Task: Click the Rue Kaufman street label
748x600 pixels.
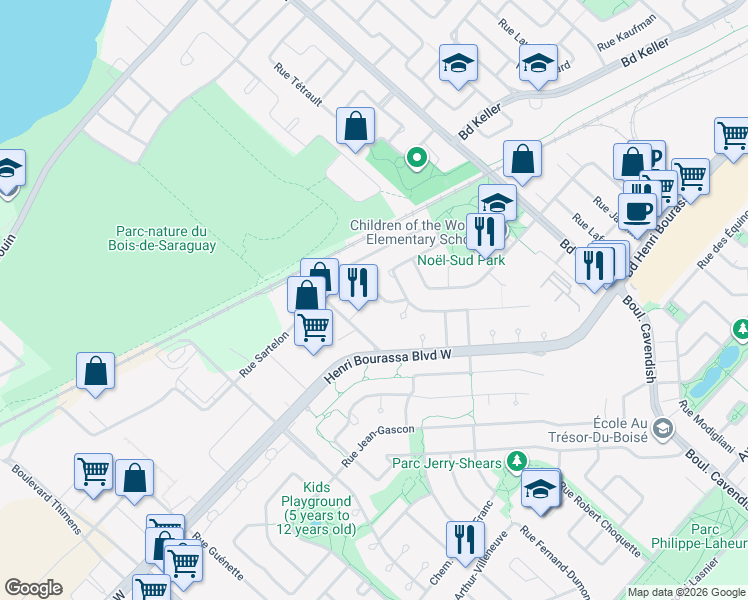Action: click(x=626, y=33)
